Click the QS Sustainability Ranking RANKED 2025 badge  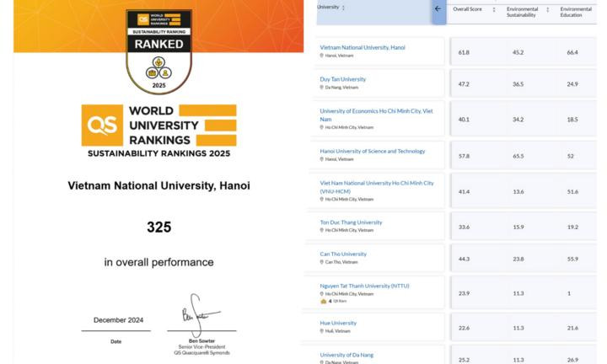[x=158, y=52]
